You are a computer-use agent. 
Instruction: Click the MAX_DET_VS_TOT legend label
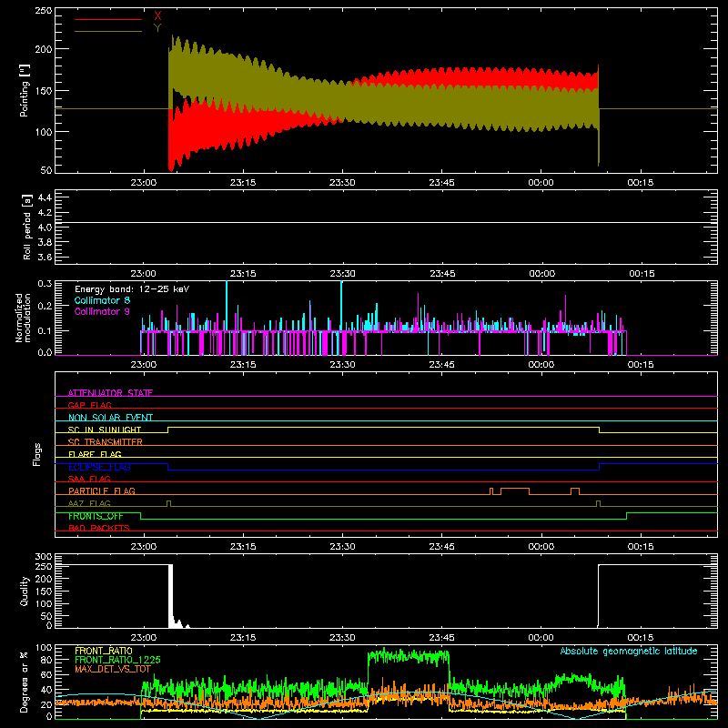113,669
